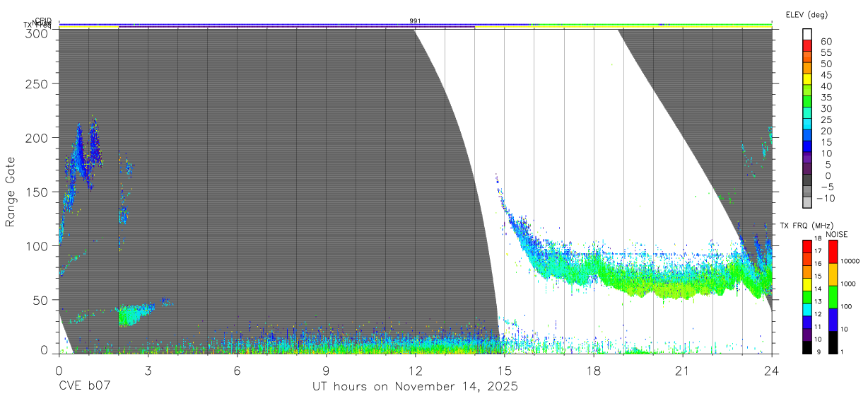Viewport: 868px width, 401px height.
Task: Click the 12 tick label on UT hours axis
Action: 415,370
